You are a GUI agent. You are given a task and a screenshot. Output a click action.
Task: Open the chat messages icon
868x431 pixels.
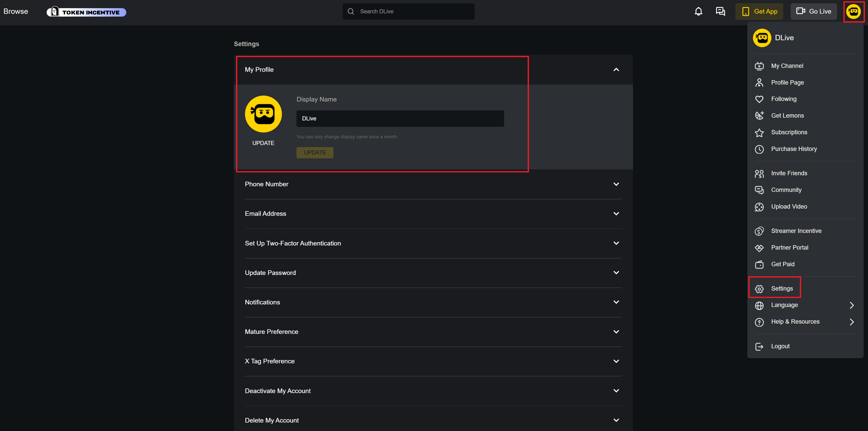pos(720,12)
